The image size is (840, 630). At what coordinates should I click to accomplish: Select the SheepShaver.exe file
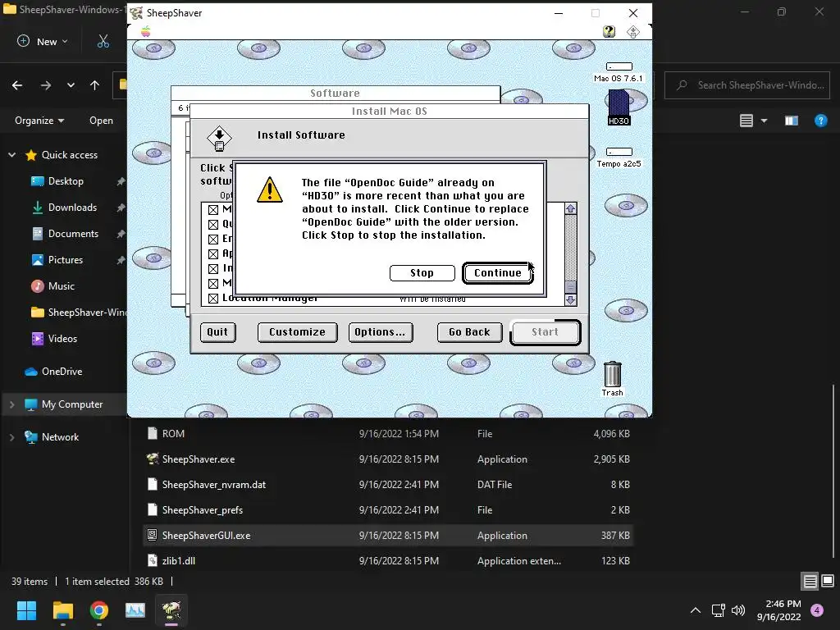pyautogui.click(x=388, y=459)
